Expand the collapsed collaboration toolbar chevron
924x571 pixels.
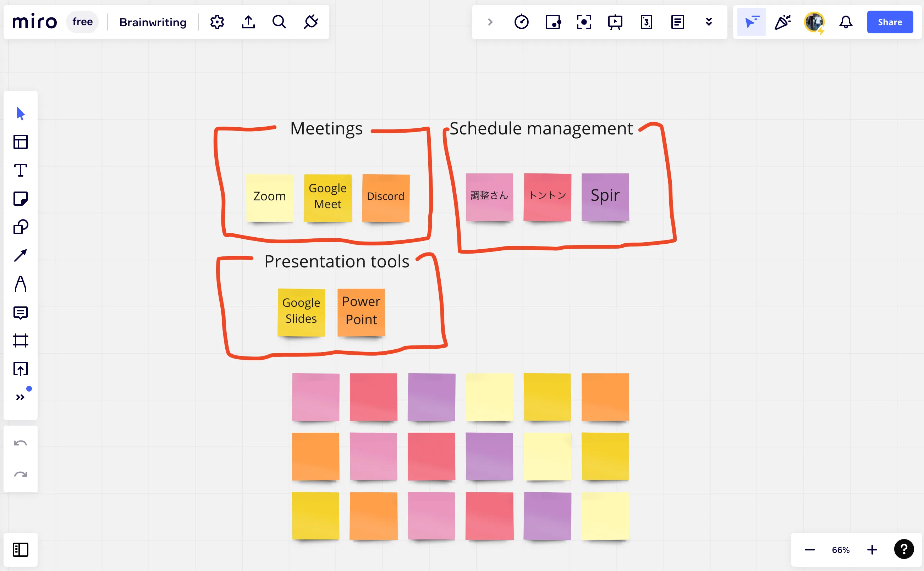[x=490, y=22]
